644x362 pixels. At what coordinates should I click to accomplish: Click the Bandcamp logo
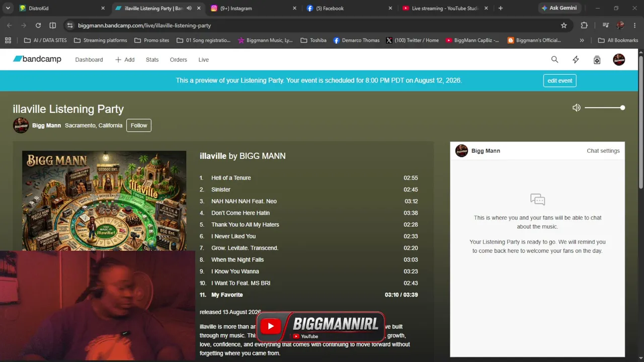tap(37, 59)
